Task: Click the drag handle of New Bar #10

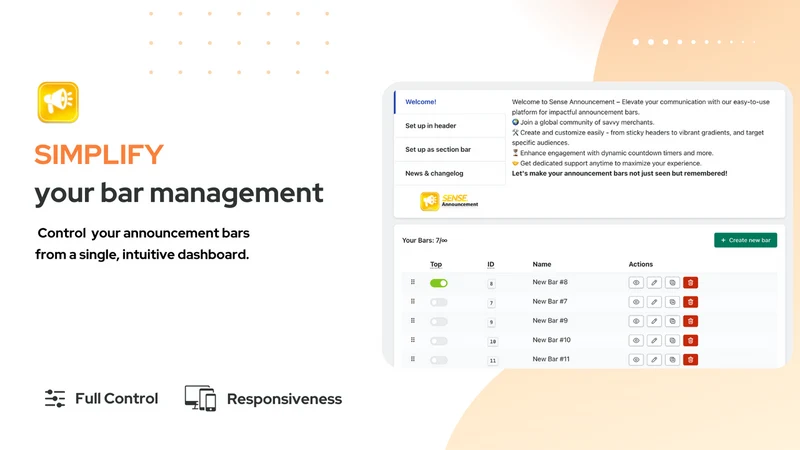Action: coord(413,340)
